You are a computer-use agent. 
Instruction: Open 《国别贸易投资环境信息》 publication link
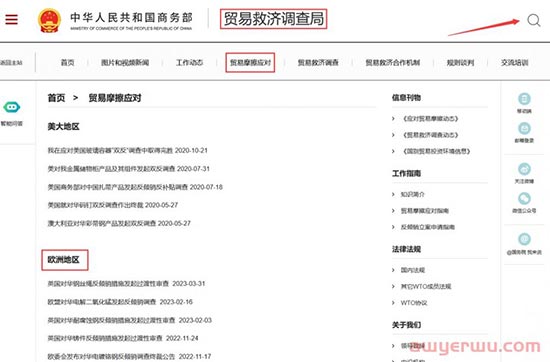point(436,151)
